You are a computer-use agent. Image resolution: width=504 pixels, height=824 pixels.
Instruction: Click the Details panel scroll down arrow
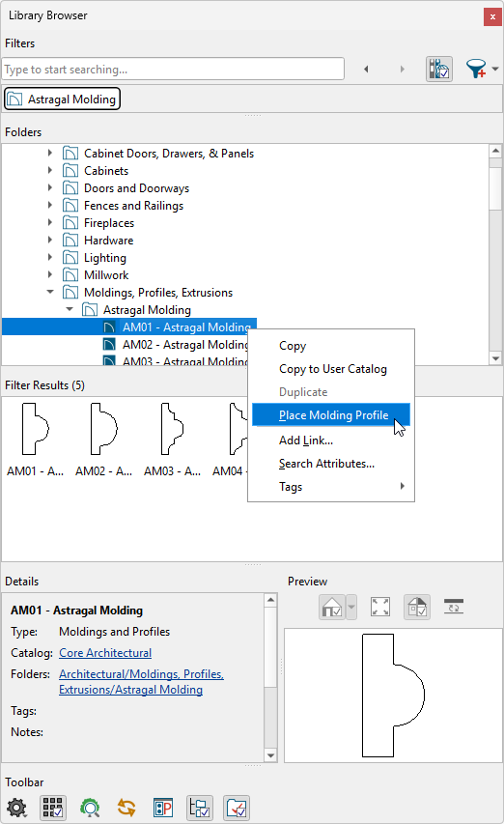pyautogui.click(x=270, y=755)
